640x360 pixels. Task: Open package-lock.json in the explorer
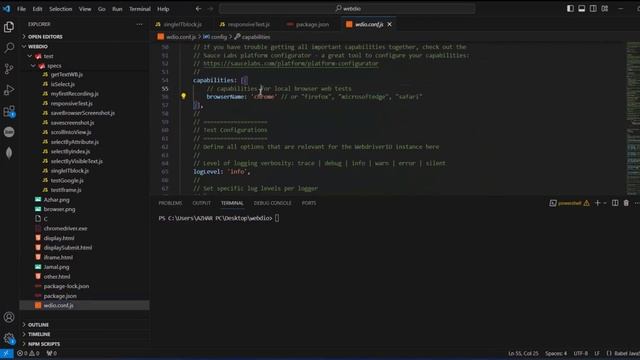[x=66, y=286]
